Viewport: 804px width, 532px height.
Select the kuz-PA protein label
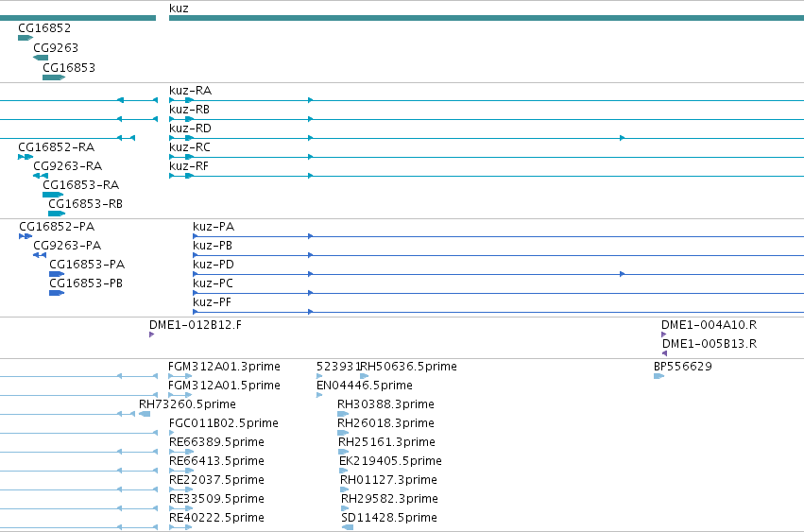214,227
